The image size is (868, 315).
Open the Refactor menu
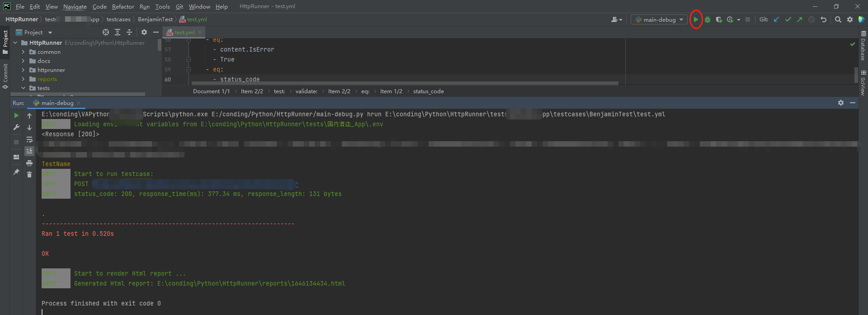pyautogui.click(x=123, y=6)
